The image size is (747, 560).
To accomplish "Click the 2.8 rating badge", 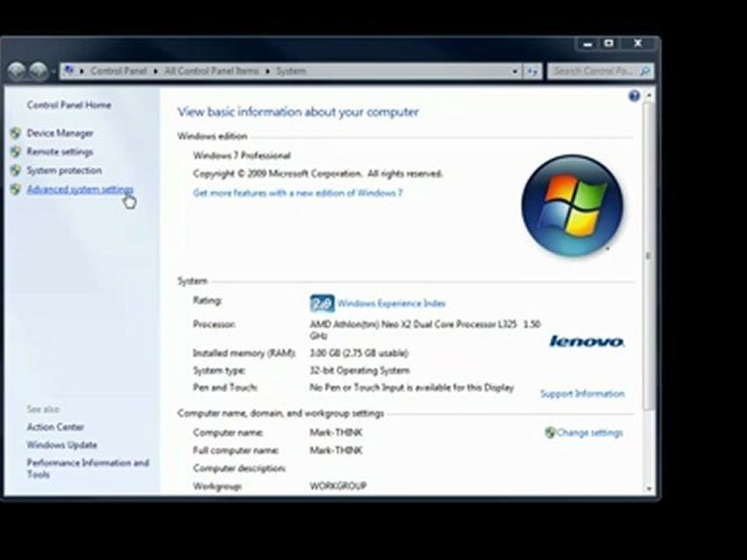I will [322, 304].
